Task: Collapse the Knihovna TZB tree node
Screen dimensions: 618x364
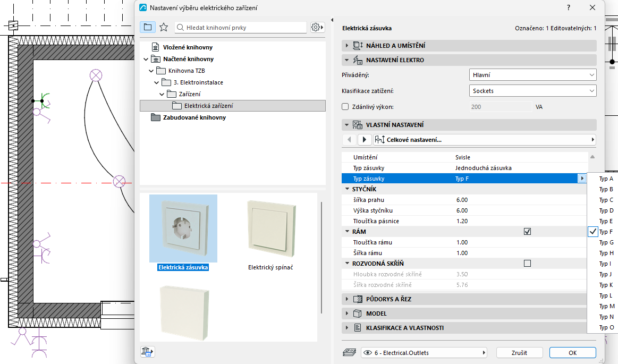Action: [x=151, y=71]
